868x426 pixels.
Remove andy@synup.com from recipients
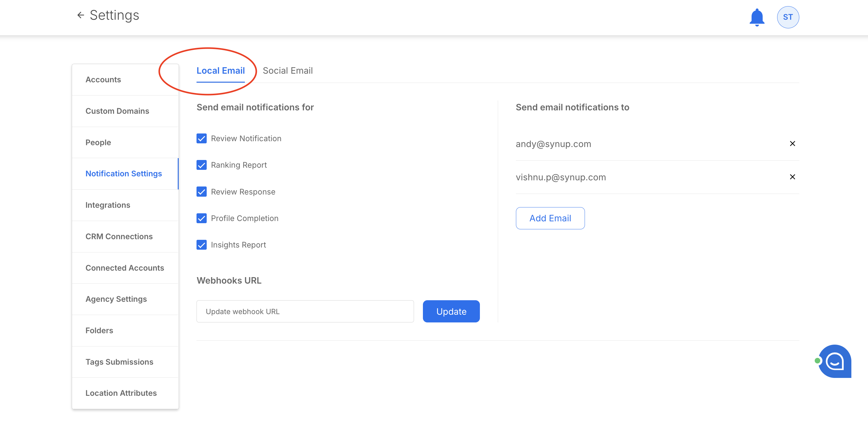(792, 144)
